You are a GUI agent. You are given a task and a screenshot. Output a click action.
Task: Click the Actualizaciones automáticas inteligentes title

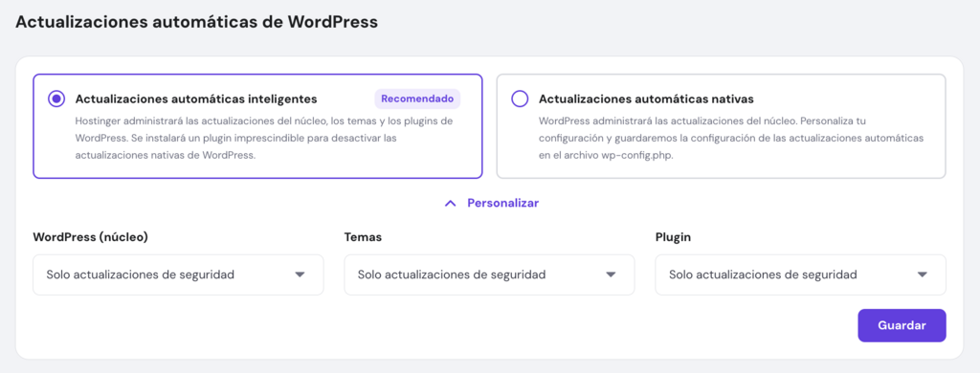(x=196, y=99)
